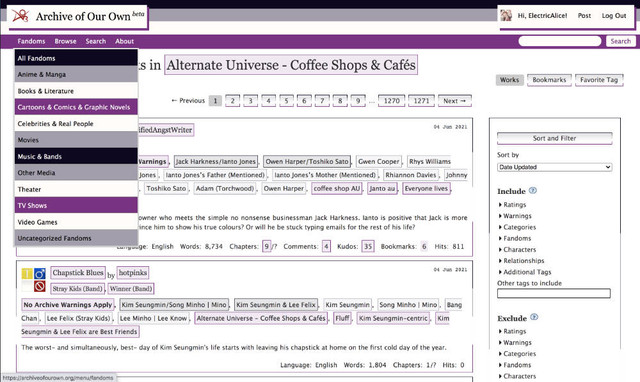Viewport: 640px width, 382px height.
Task: Open the Include help question mark icon
Action: [x=533, y=191]
